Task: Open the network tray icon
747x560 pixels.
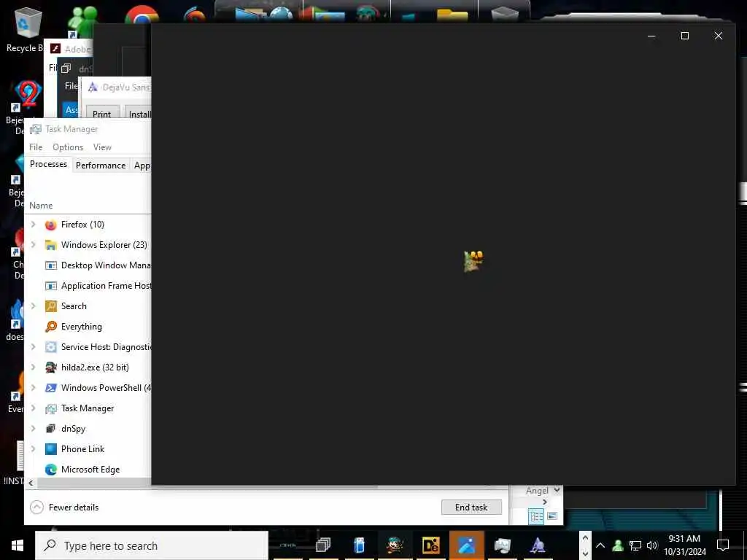Action: (x=635, y=545)
